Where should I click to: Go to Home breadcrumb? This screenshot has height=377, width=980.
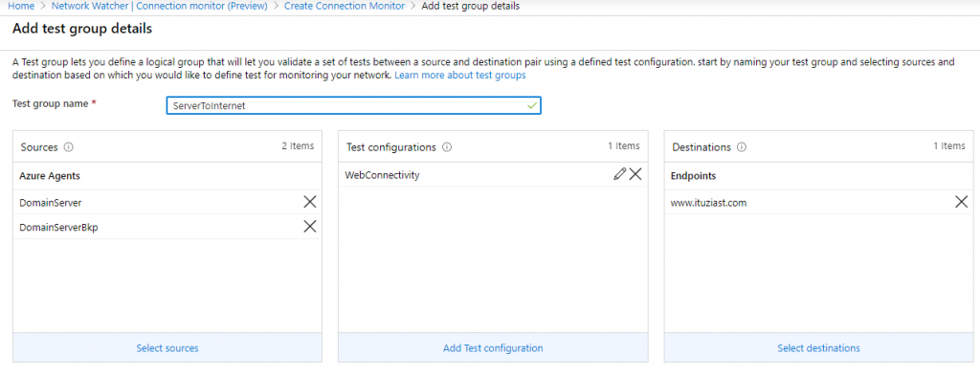tap(21, 7)
